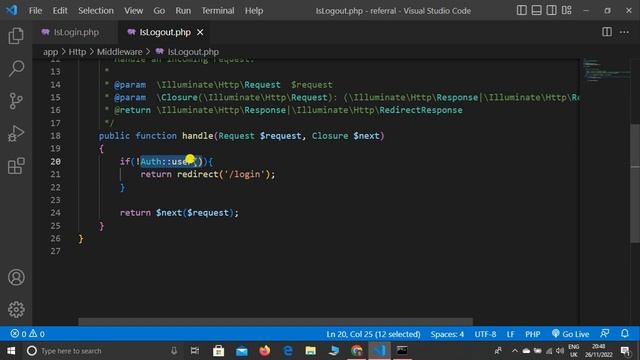The width and height of the screenshot is (640, 360).
Task: Change language mode PHP
Action: 533,334
